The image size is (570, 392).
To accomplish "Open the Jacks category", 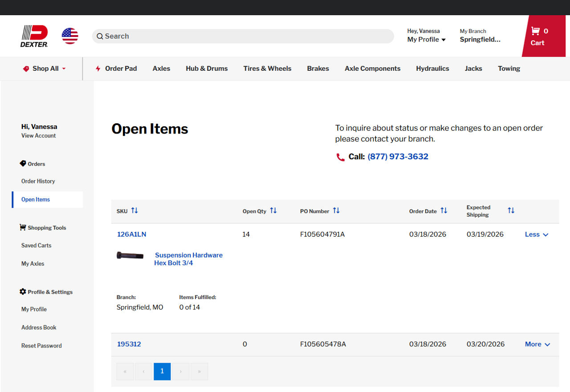I will pyautogui.click(x=473, y=69).
